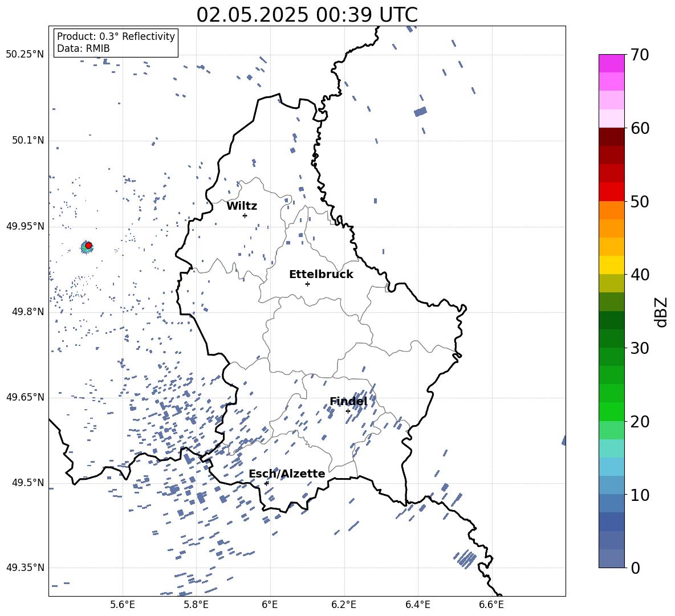675x616 pixels.
Task: Click the 50.1°N latitude label
Action: pos(27,140)
